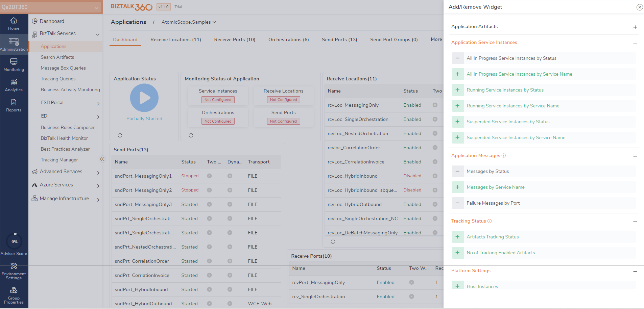Open Best Practices Analyzer

(65, 149)
